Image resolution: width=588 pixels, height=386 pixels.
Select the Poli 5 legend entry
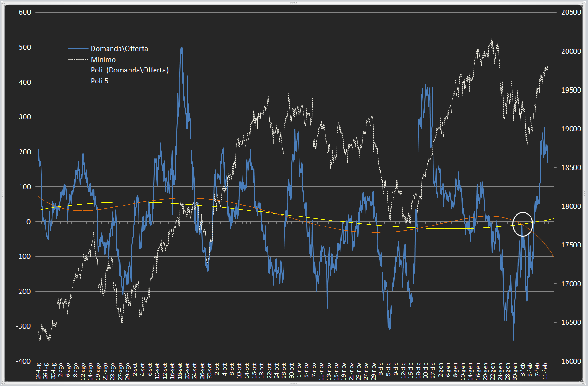coord(88,81)
